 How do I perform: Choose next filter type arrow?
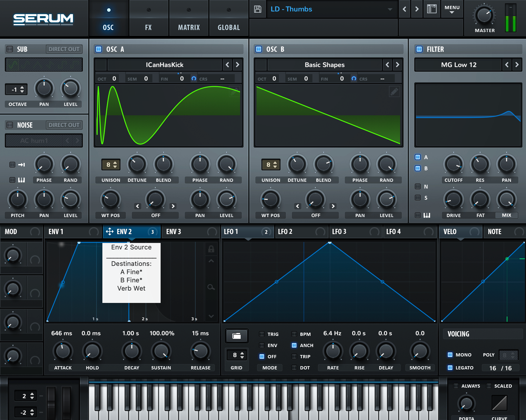click(x=517, y=65)
